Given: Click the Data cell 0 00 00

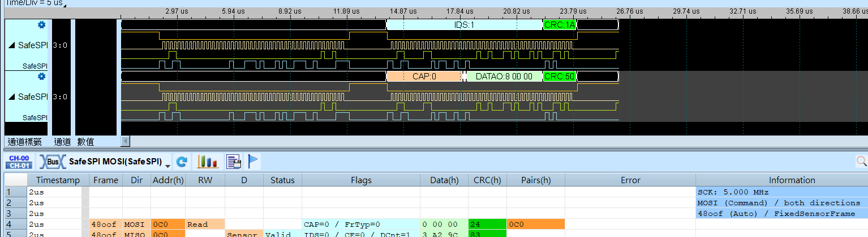Looking at the screenshot, I should tap(444, 224).
